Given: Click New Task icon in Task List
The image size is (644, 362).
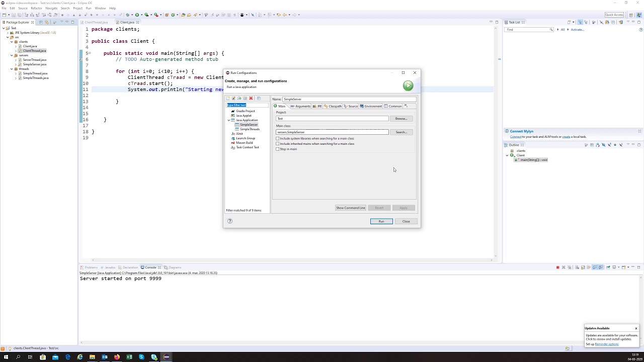Looking at the screenshot, I should tap(569, 22).
